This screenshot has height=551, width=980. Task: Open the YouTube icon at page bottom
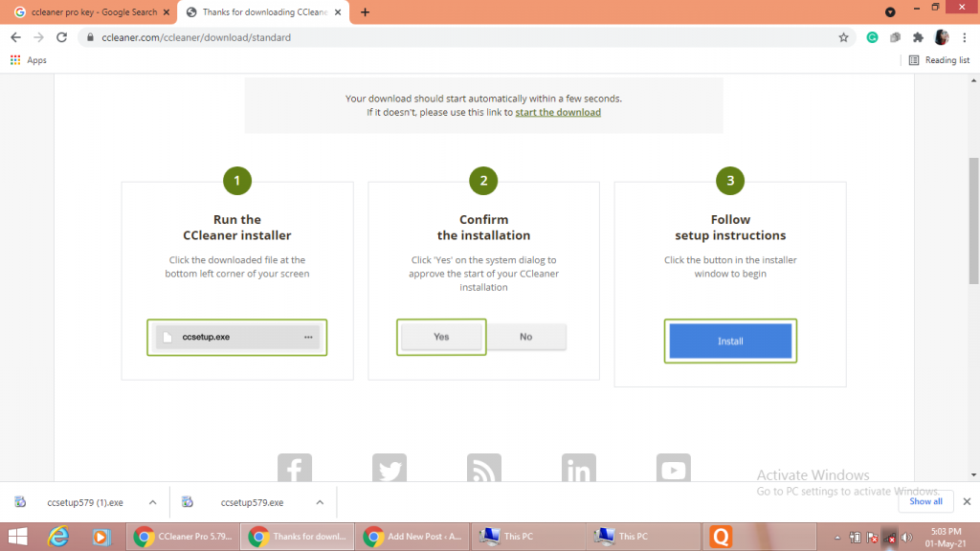[673, 469]
